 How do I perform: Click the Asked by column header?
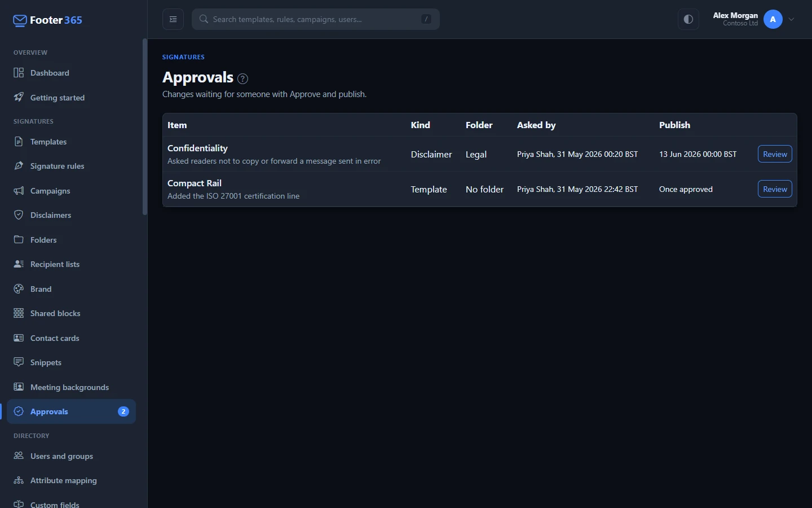click(536, 125)
